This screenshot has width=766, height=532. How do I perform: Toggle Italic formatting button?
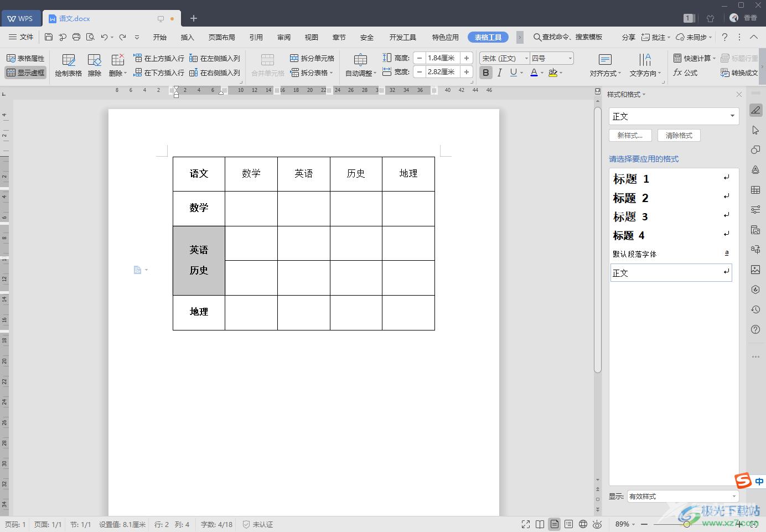[499, 73]
